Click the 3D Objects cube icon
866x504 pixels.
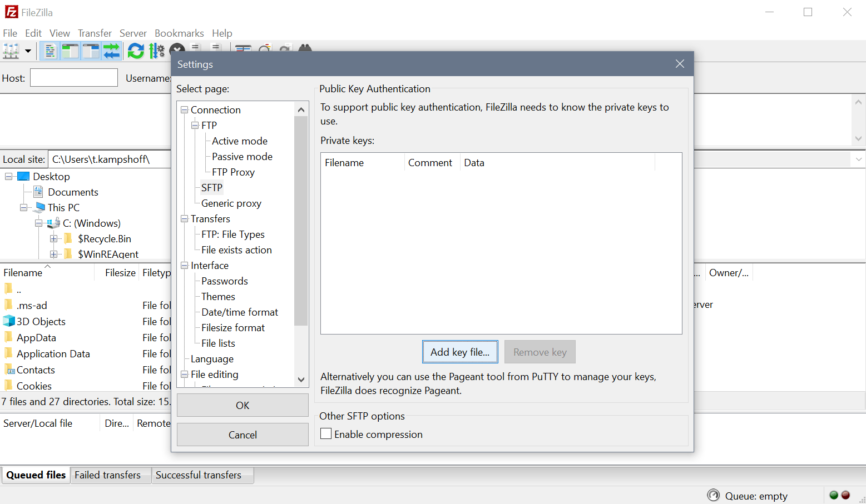9,321
